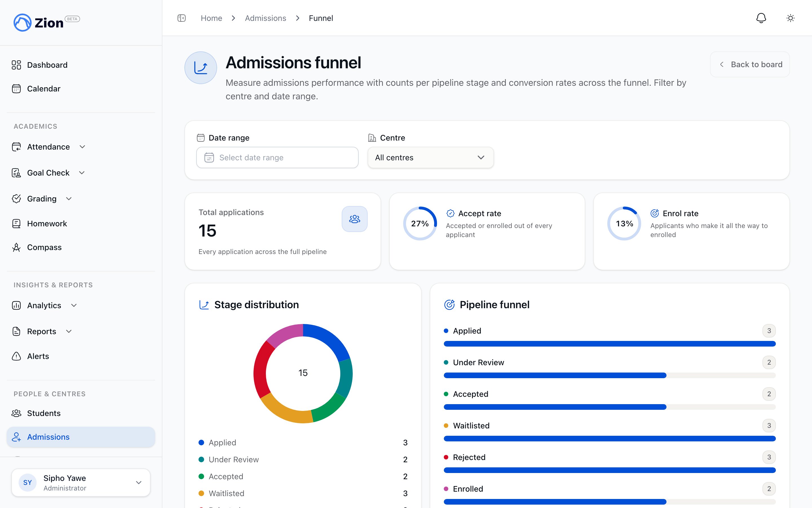Click the Applied count badge in Pipeline funnel
The image size is (812, 508).
769,331
